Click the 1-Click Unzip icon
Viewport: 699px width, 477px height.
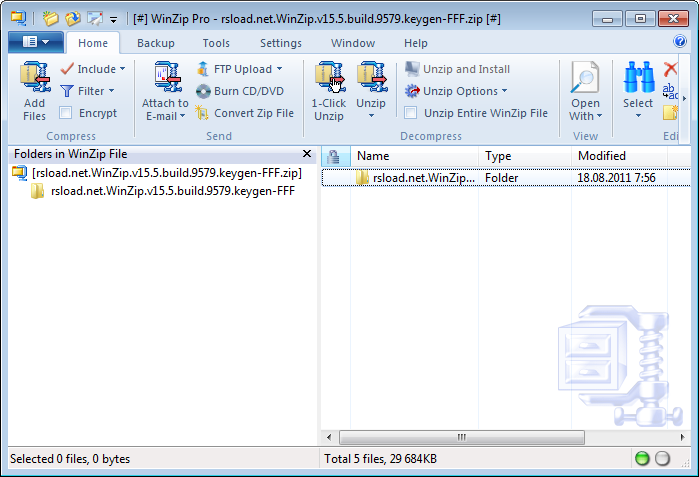tap(329, 78)
